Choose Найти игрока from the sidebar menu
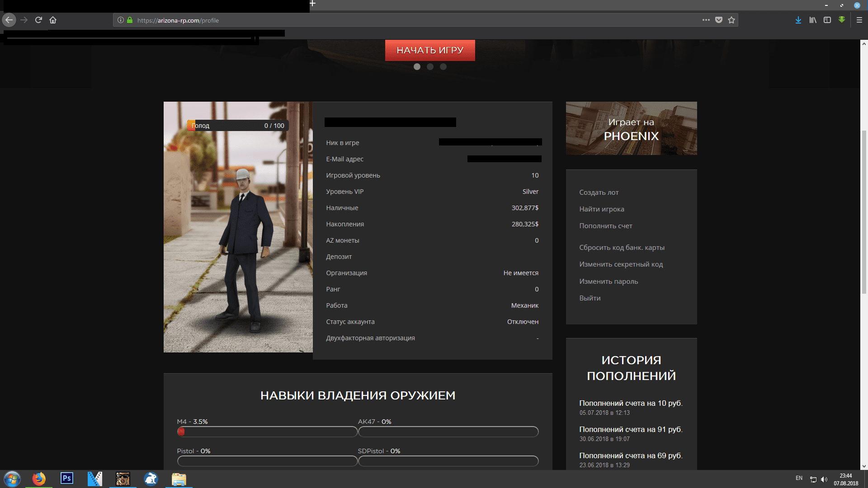 pyautogui.click(x=602, y=209)
